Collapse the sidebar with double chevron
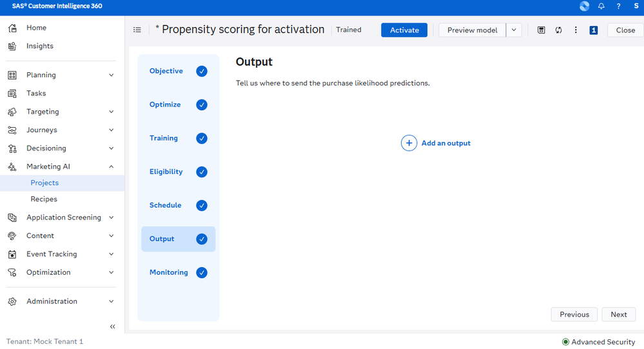Viewport: 644px width, 349px height. (113, 327)
